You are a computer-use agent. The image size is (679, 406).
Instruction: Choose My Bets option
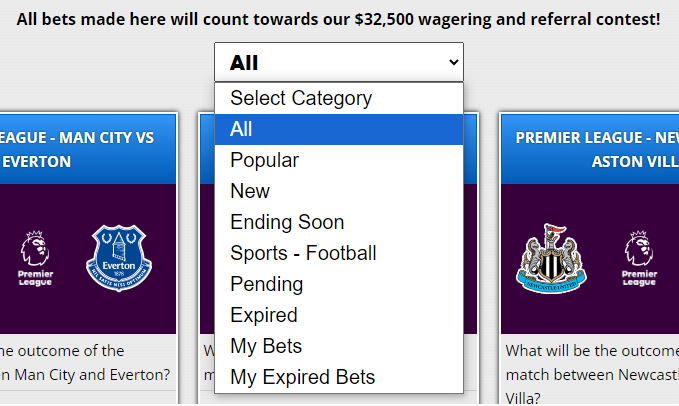pyautogui.click(x=339, y=346)
